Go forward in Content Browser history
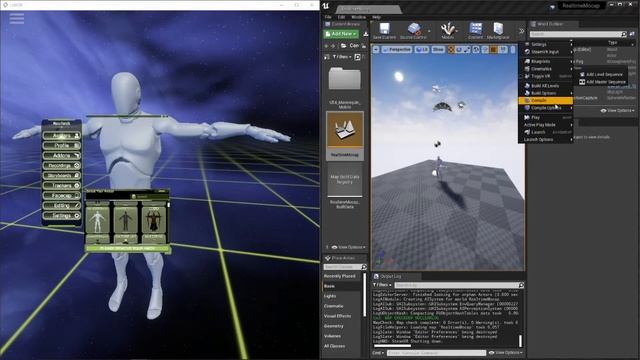640x360 pixels. pyautogui.click(x=333, y=46)
